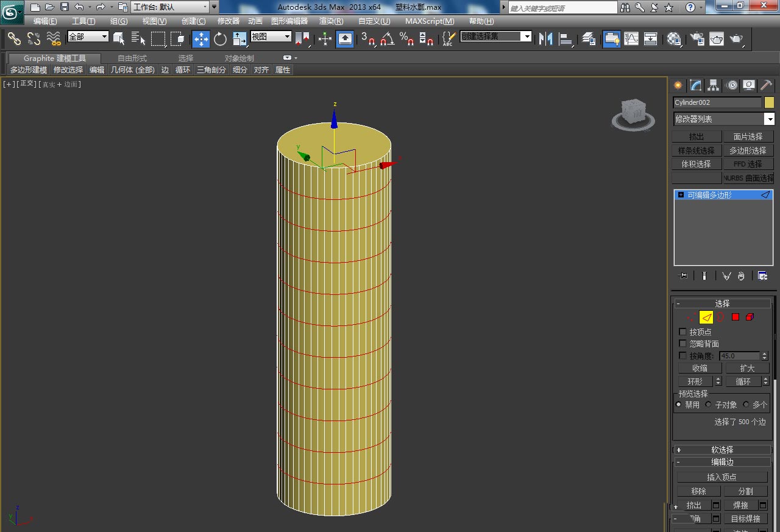Image resolution: width=780 pixels, height=532 pixels.
Task: Select the 子对象 preview radio button
Action: tap(709, 405)
